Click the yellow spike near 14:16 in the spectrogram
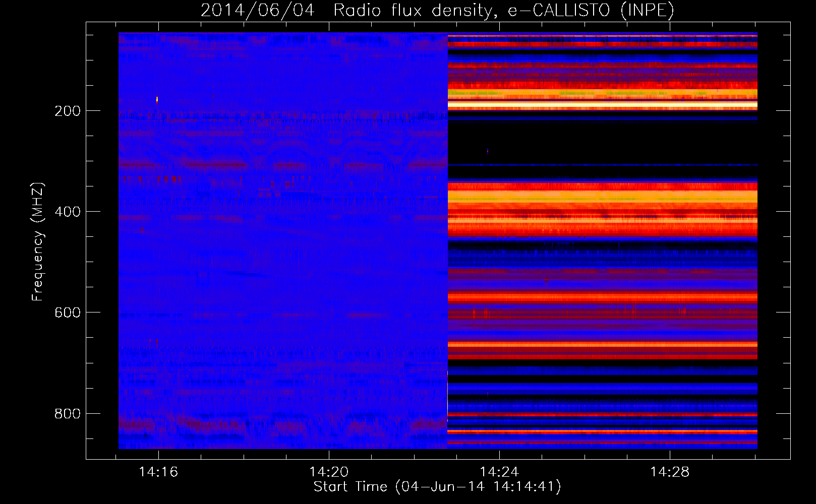 tap(157, 99)
